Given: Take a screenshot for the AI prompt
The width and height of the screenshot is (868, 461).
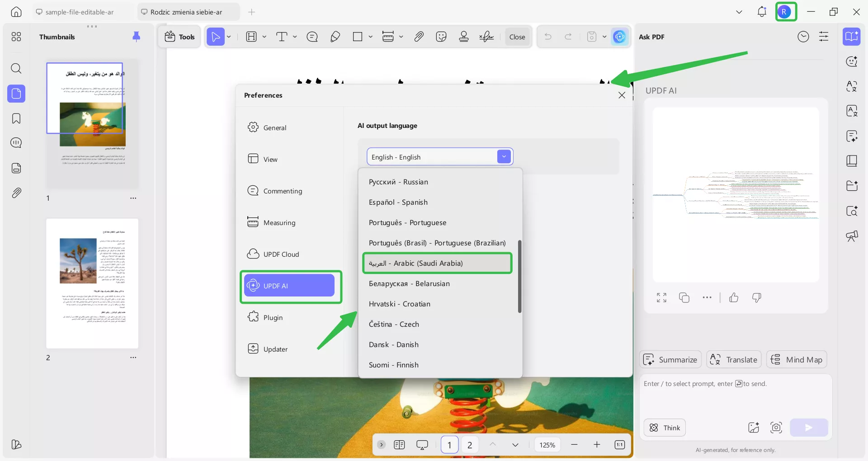Looking at the screenshot, I should [776, 428].
